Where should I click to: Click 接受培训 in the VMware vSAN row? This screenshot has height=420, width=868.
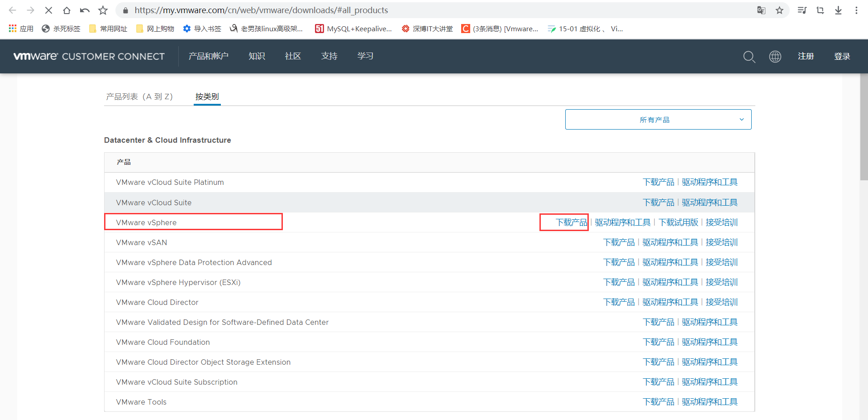[722, 242]
